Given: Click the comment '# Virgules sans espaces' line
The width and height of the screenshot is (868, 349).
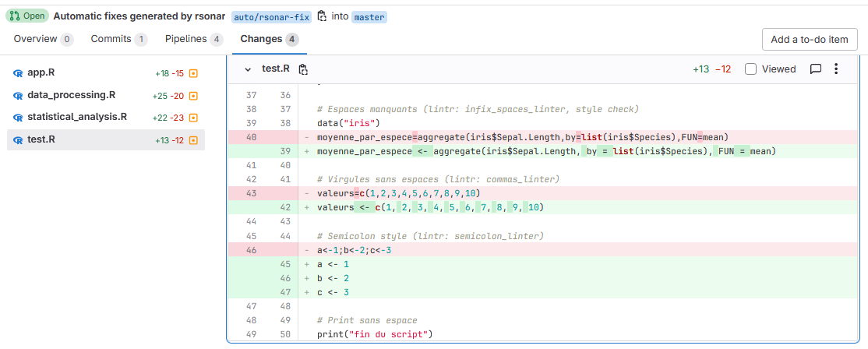Looking at the screenshot, I should [x=439, y=180].
